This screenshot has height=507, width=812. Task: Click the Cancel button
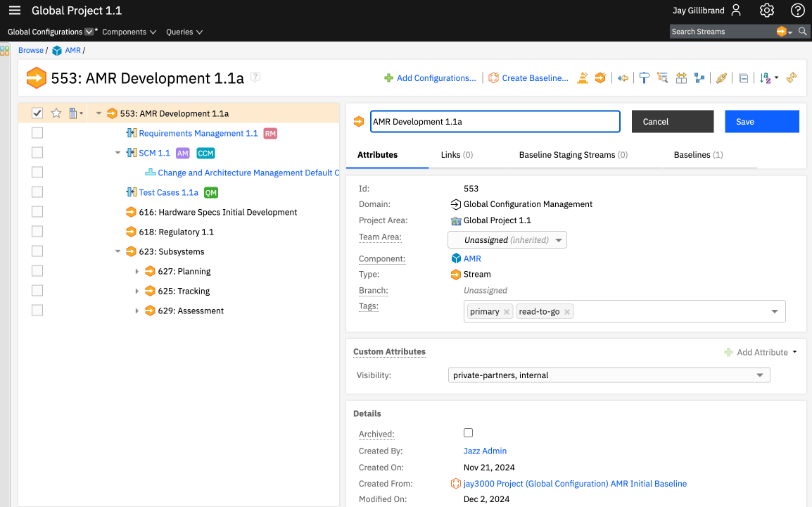tap(673, 121)
